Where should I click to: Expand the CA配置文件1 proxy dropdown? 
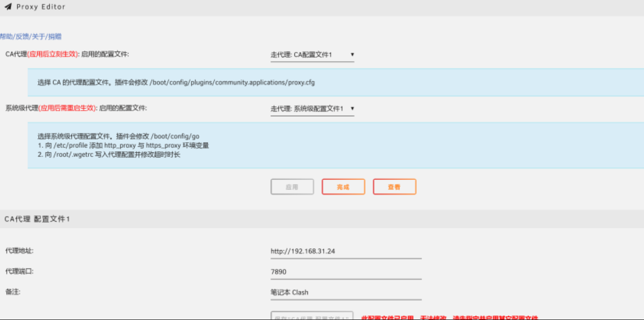click(x=312, y=55)
